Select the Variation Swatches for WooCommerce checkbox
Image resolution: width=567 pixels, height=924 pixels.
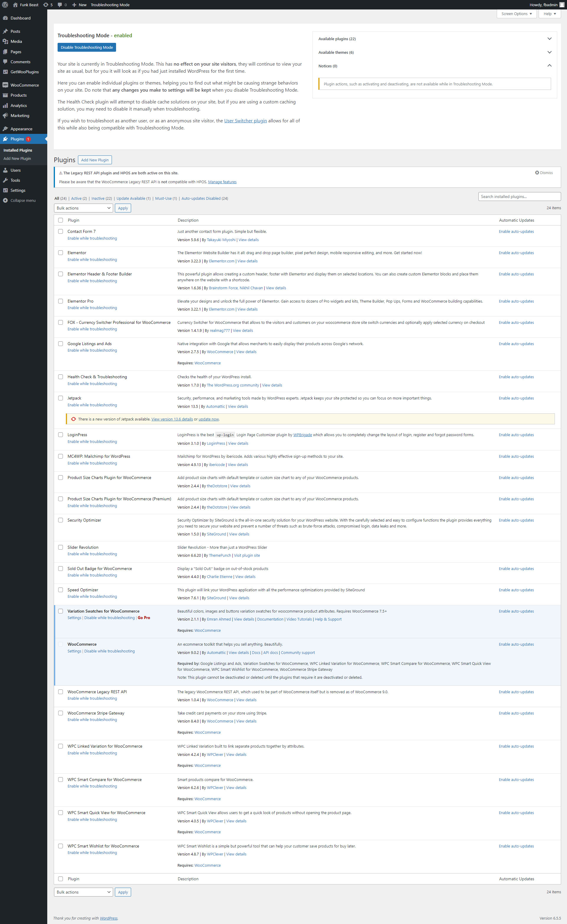(x=60, y=611)
